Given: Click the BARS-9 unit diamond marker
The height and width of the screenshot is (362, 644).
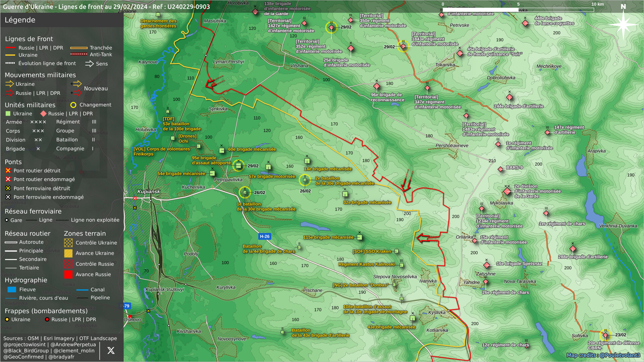Looking at the screenshot, I should click(x=500, y=169).
